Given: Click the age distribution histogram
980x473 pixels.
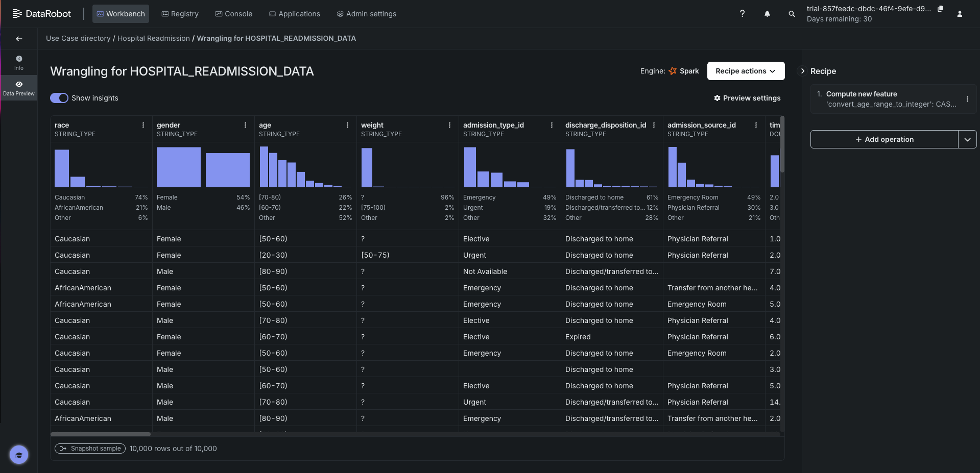Looking at the screenshot, I should point(305,167).
